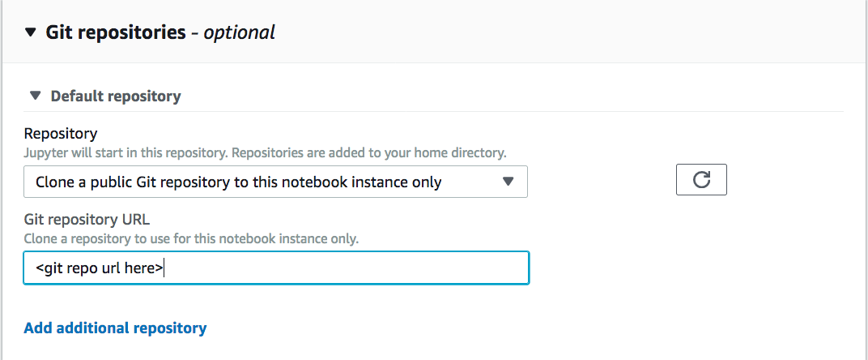Click the Default repository heading label
Image resolution: width=868 pixels, height=360 pixels.
click(116, 96)
